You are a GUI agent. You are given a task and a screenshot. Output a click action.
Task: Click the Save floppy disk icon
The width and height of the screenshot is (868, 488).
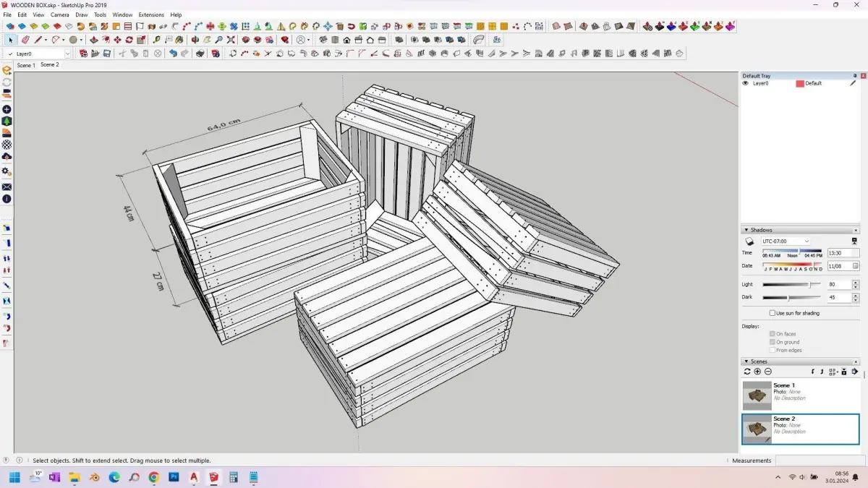(x=107, y=53)
